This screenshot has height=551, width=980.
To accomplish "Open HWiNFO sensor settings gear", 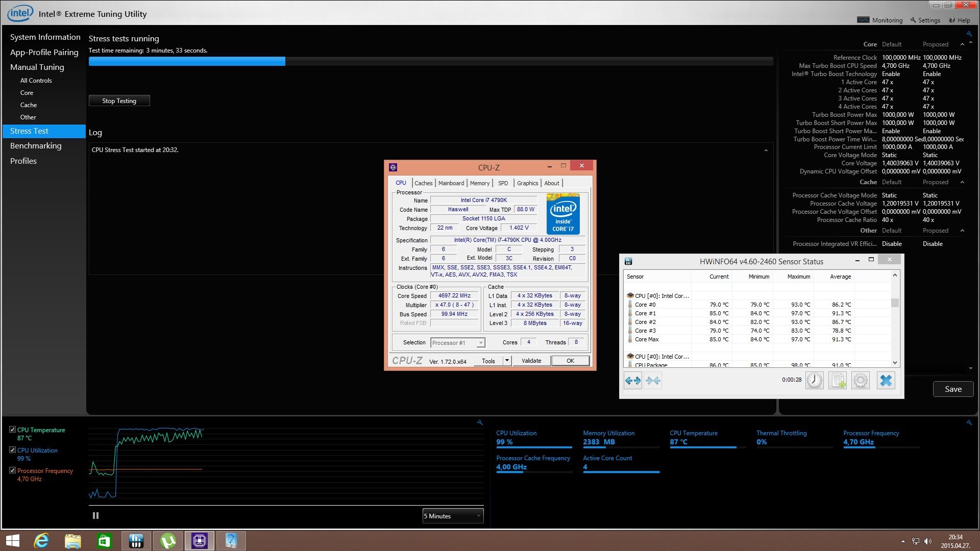I will point(861,381).
